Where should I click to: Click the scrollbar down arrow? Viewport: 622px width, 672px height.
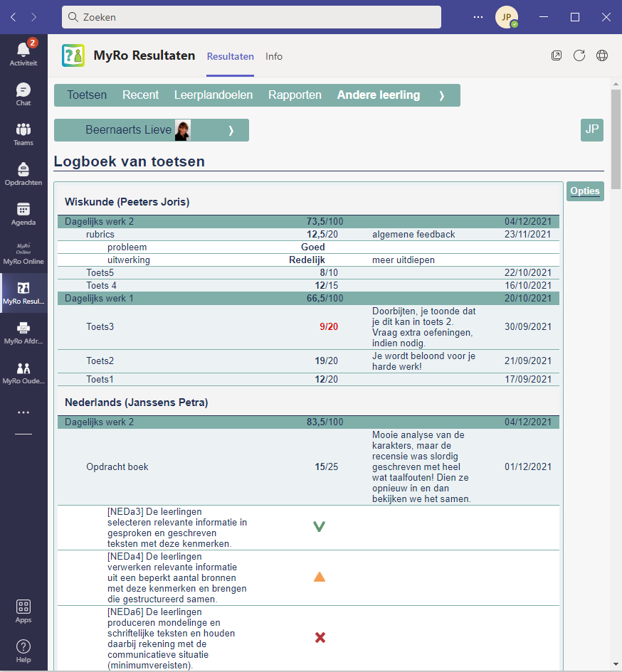coord(616,664)
